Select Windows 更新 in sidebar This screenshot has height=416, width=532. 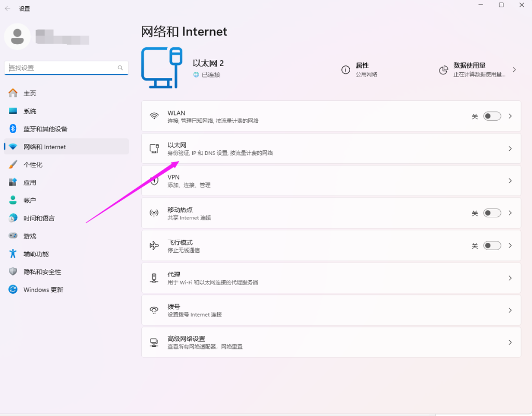point(43,290)
